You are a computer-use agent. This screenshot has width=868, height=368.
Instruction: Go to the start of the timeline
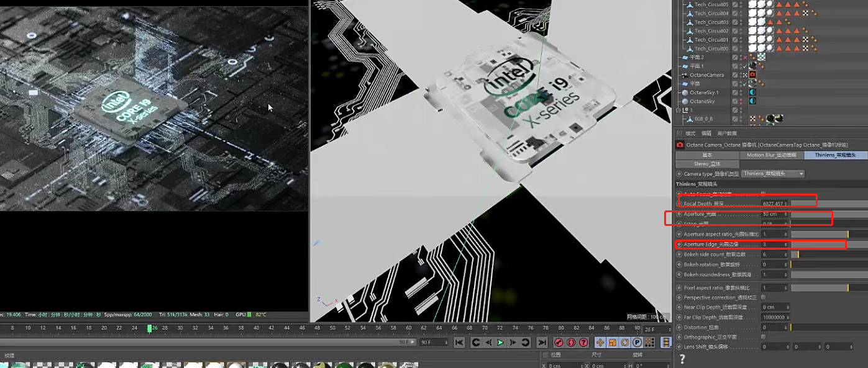pyautogui.click(x=459, y=342)
